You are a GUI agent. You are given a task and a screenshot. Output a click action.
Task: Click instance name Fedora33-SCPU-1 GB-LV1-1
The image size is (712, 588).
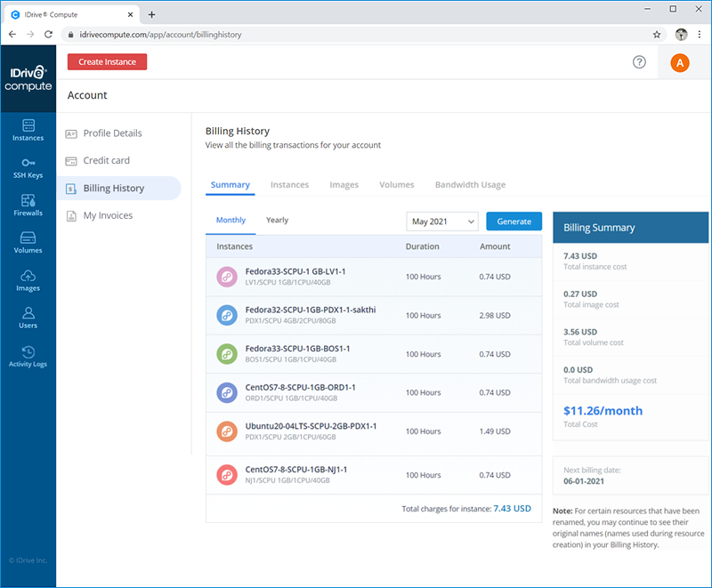(295, 271)
